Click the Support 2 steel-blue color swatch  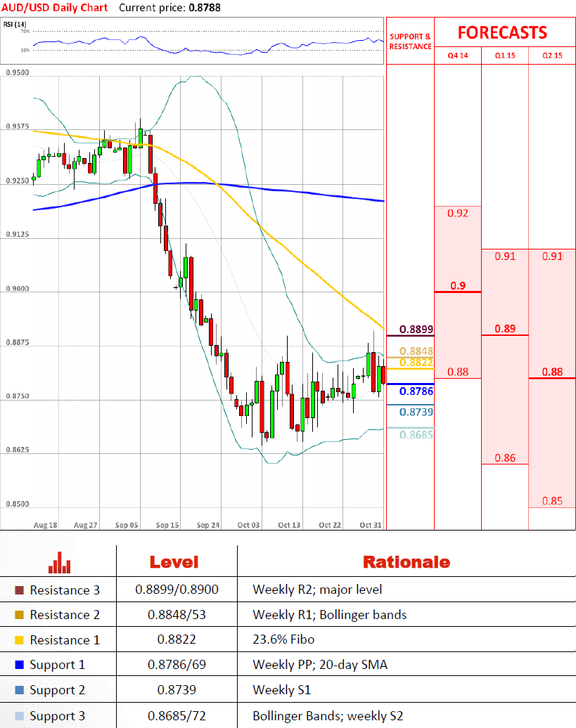[x=19, y=690]
